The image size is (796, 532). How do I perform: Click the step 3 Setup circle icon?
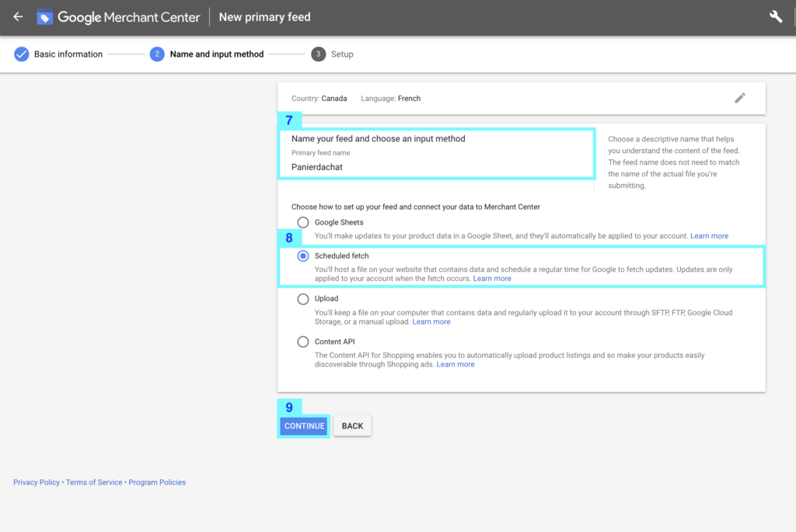318,54
